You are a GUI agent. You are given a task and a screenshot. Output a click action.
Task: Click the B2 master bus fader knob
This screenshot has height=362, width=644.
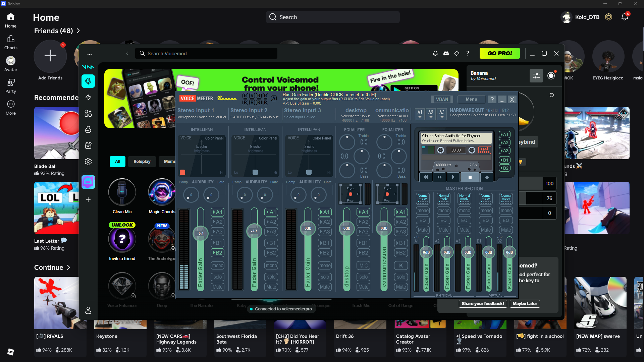pyautogui.click(x=509, y=252)
